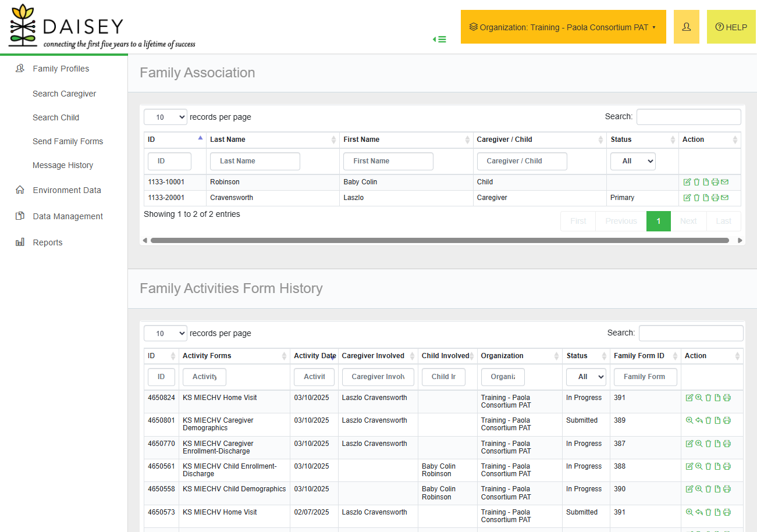
Task: Zoom into submitted Home Visit form 4650573
Action: (x=690, y=512)
